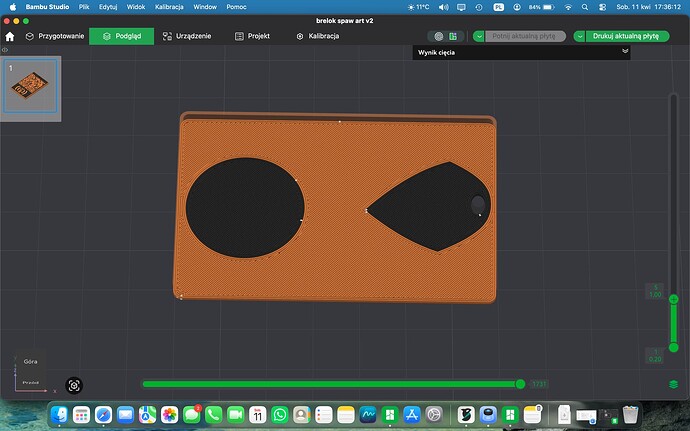The image size is (690, 431).
Task: Open WhatsApp in the dock
Action: 279,414
